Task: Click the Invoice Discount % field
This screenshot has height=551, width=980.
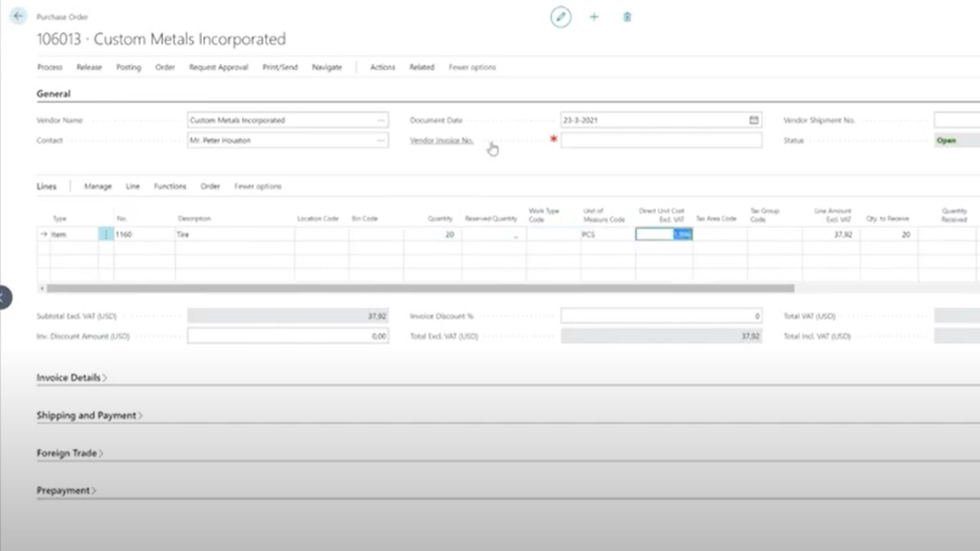Action: tap(661, 315)
